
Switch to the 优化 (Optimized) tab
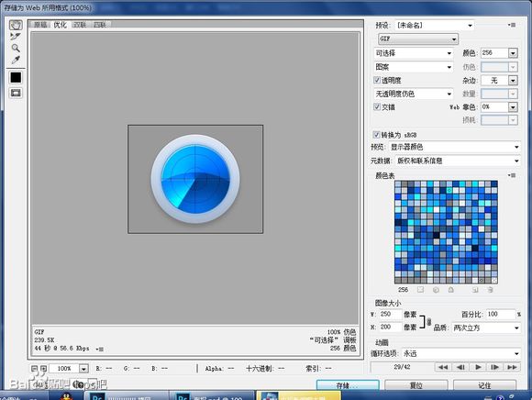point(60,25)
